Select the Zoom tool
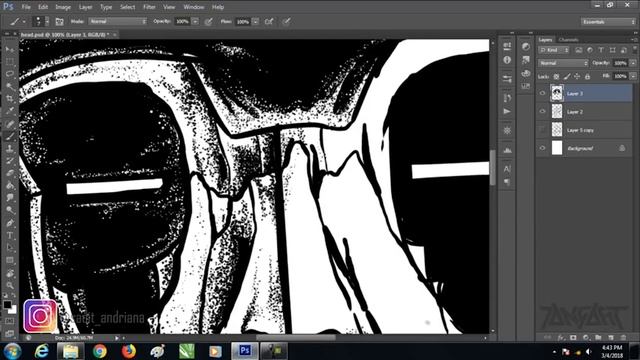This screenshot has height=360, width=640. (x=10, y=285)
